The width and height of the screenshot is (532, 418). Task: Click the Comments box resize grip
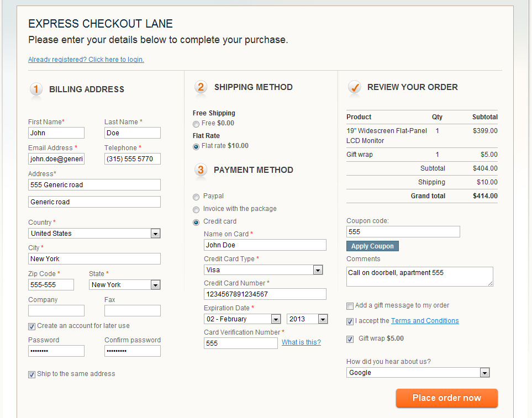pos(490,284)
